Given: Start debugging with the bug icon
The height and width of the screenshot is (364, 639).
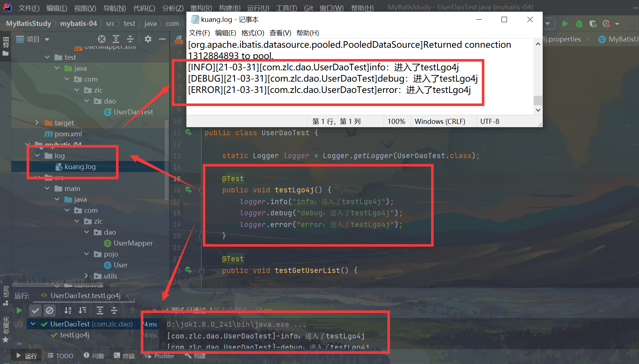Looking at the screenshot, I should (579, 23).
